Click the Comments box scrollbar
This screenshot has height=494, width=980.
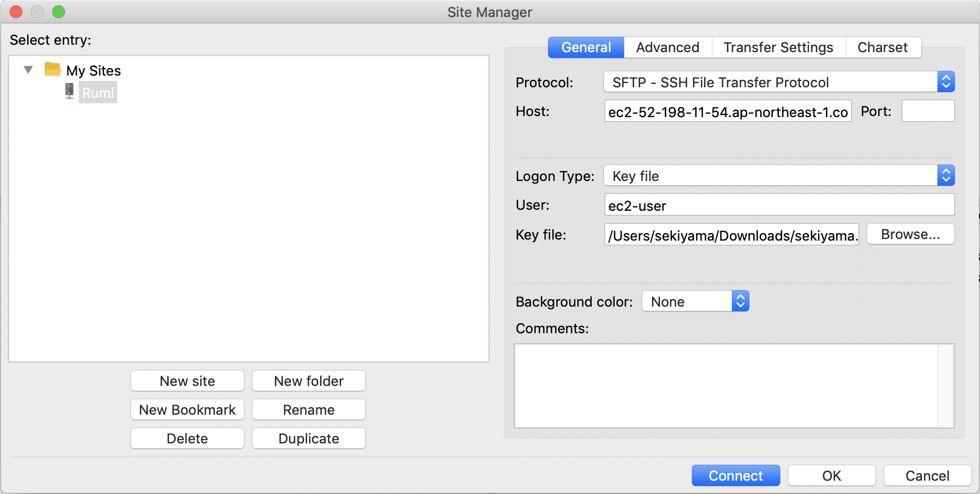coord(946,385)
